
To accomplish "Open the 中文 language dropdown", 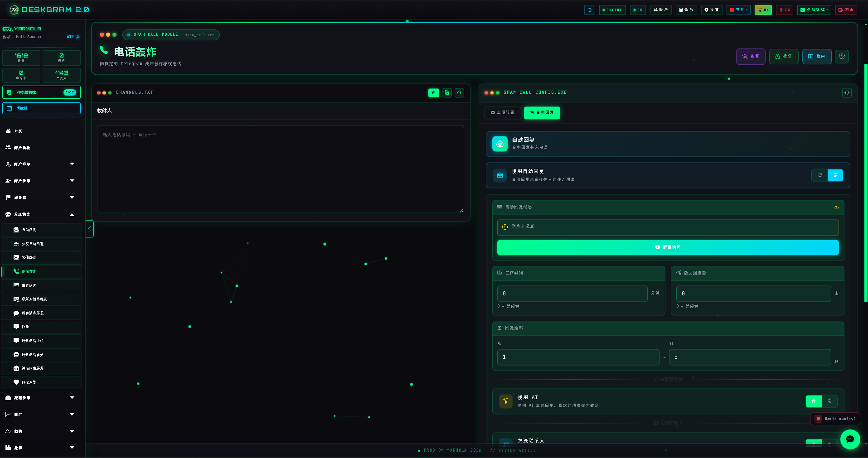I will (738, 10).
